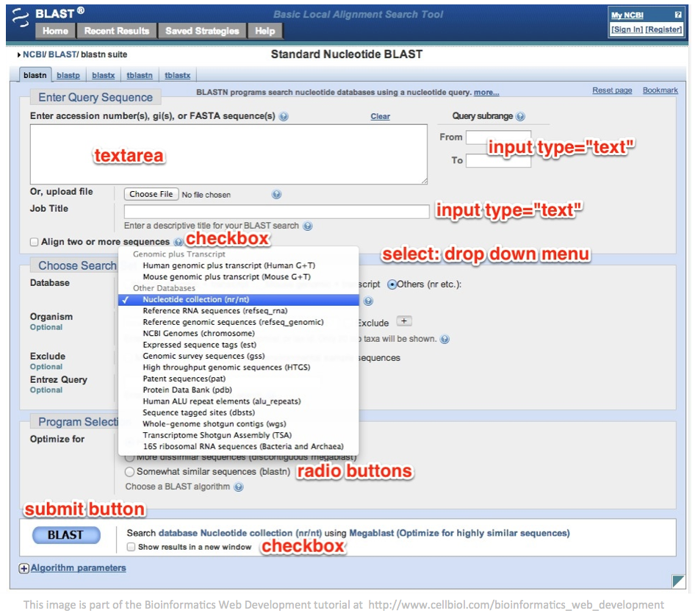Select 16S ribosomal RNA sequences option
Screen dimensions: 695x616
click(x=239, y=447)
